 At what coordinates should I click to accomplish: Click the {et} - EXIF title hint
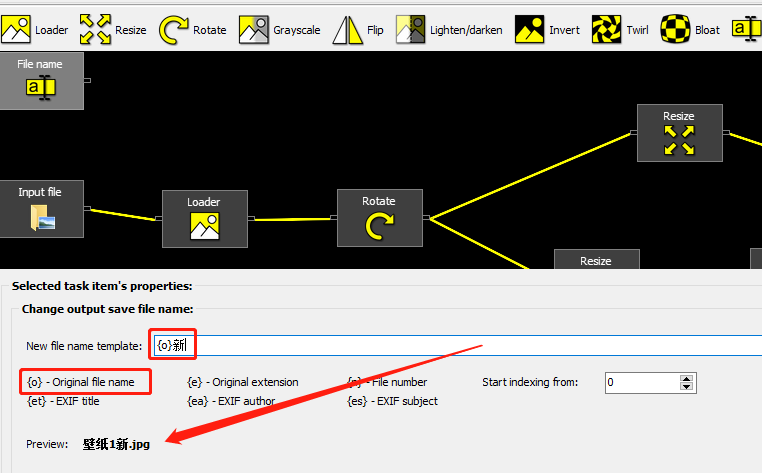(63, 401)
